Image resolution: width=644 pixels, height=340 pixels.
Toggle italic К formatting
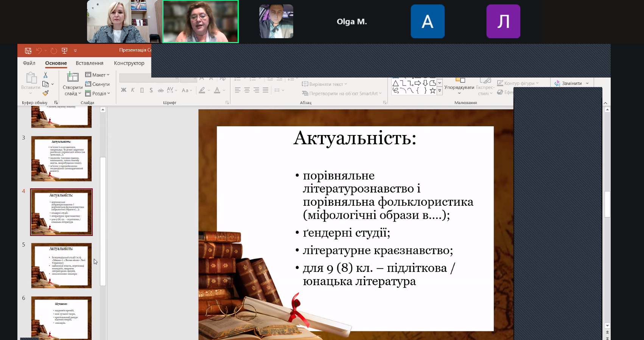[133, 90]
